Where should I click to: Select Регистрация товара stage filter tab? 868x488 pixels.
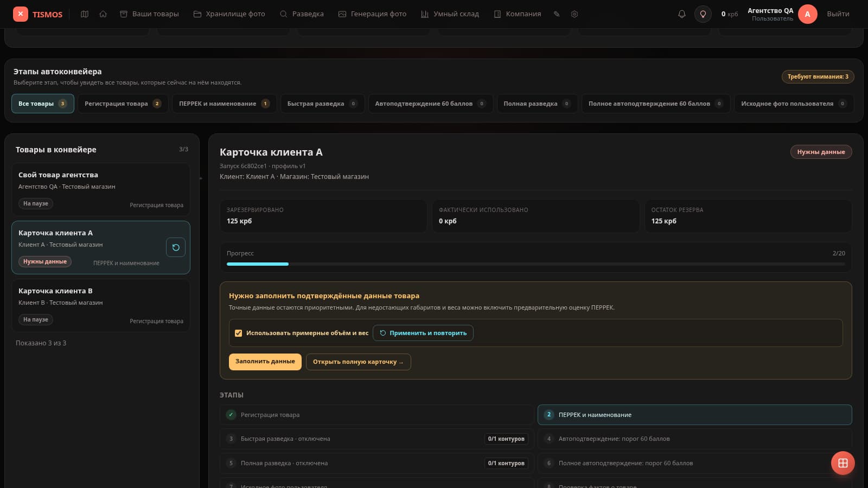[x=123, y=104]
